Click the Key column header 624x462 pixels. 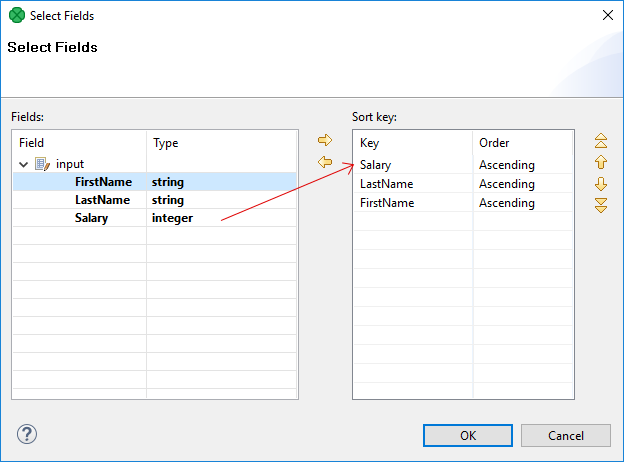(x=412, y=143)
